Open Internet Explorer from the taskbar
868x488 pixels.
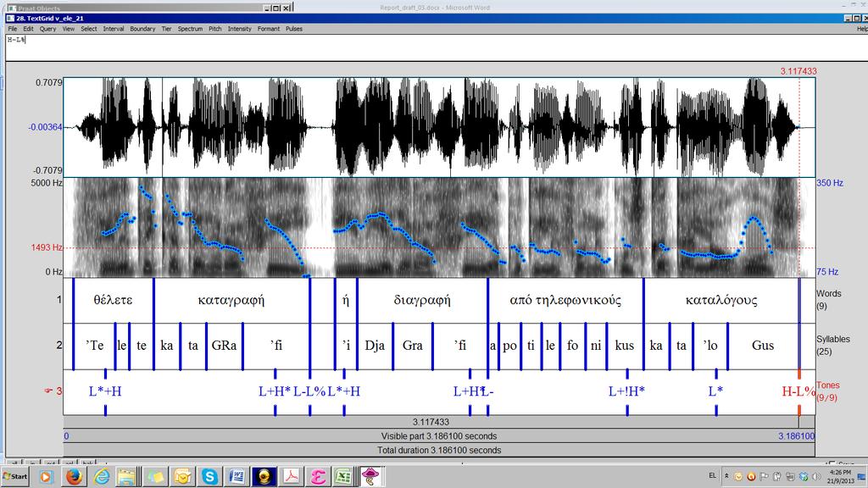102,476
